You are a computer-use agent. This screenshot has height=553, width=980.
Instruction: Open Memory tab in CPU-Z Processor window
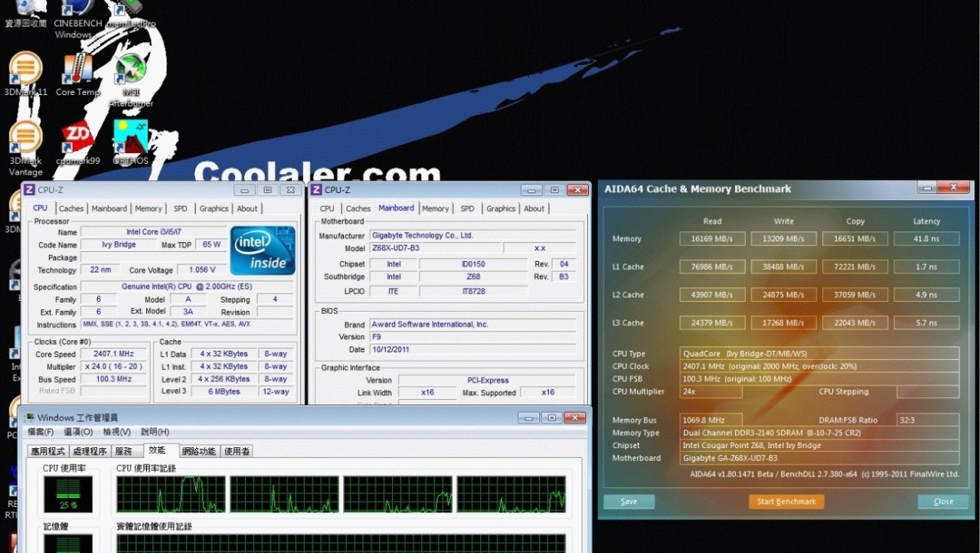(149, 208)
